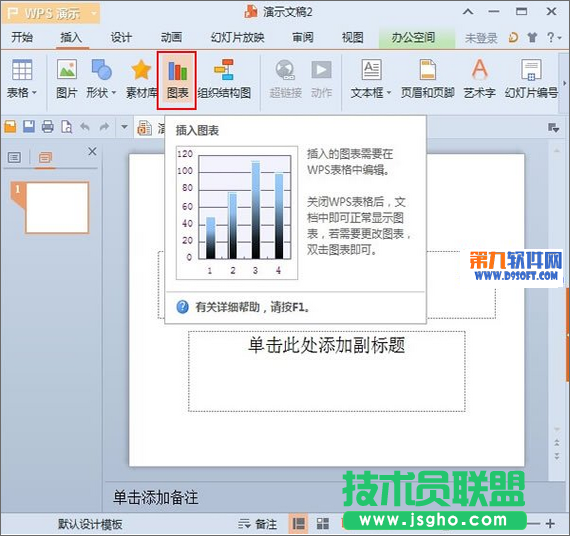Undo the last action
570x536 pixels.
click(85, 127)
